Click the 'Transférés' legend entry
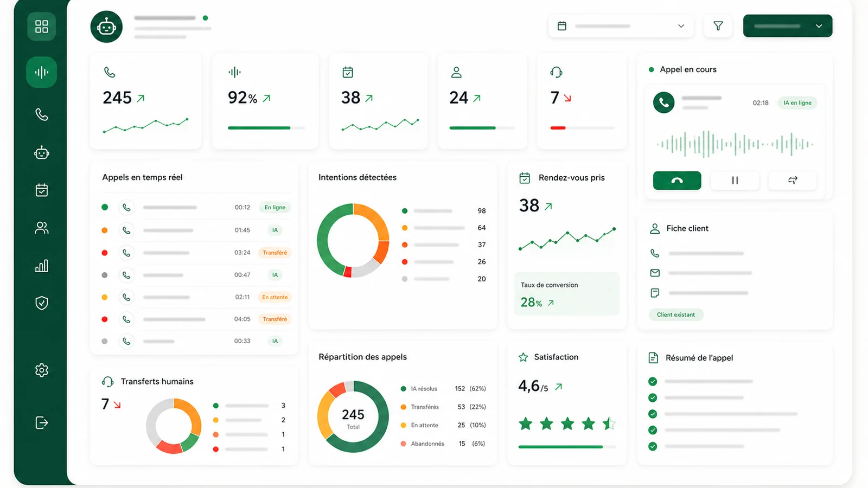This screenshot has height=488, width=868. click(x=443, y=407)
